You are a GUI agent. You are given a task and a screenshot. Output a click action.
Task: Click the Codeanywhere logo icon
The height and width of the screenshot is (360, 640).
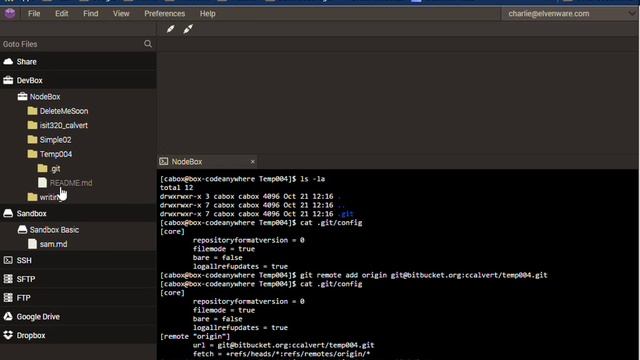coord(10,13)
